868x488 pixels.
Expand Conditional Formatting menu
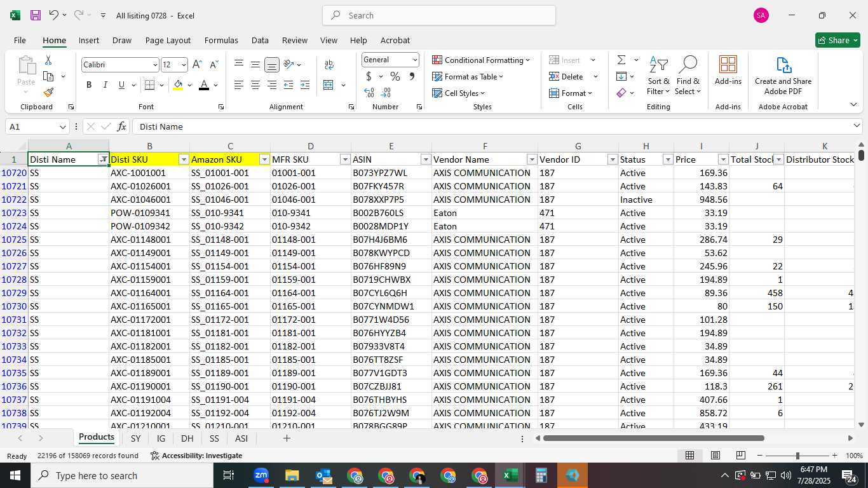pos(481,60)
